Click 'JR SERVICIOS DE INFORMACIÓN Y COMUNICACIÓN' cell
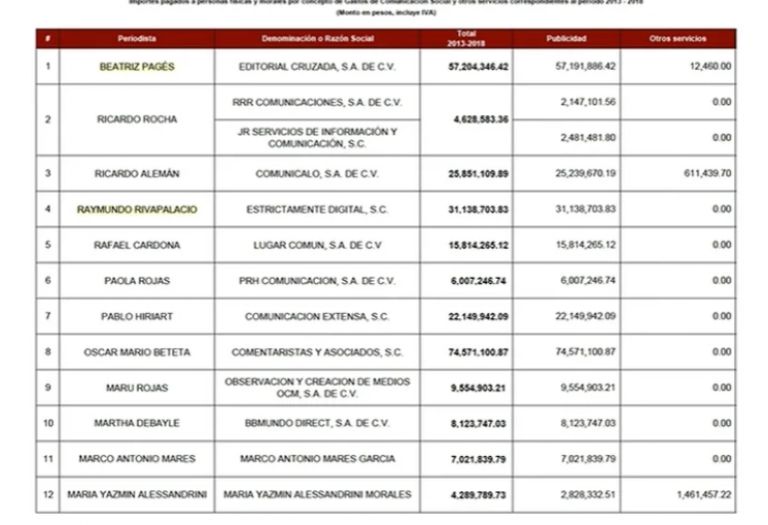Image resolution: width=768 pixels, height=525 pixels. coord(317,138)
